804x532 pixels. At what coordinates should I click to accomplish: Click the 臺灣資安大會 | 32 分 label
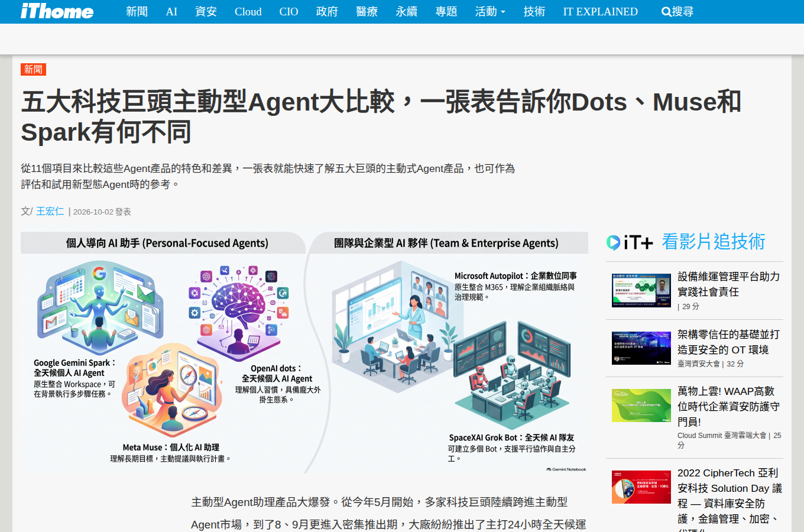711,364
